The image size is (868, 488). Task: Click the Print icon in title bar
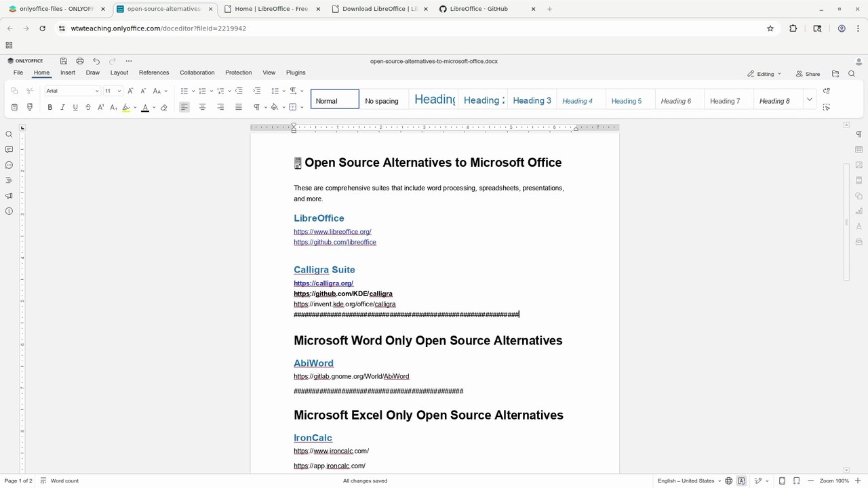click(80, 61)
